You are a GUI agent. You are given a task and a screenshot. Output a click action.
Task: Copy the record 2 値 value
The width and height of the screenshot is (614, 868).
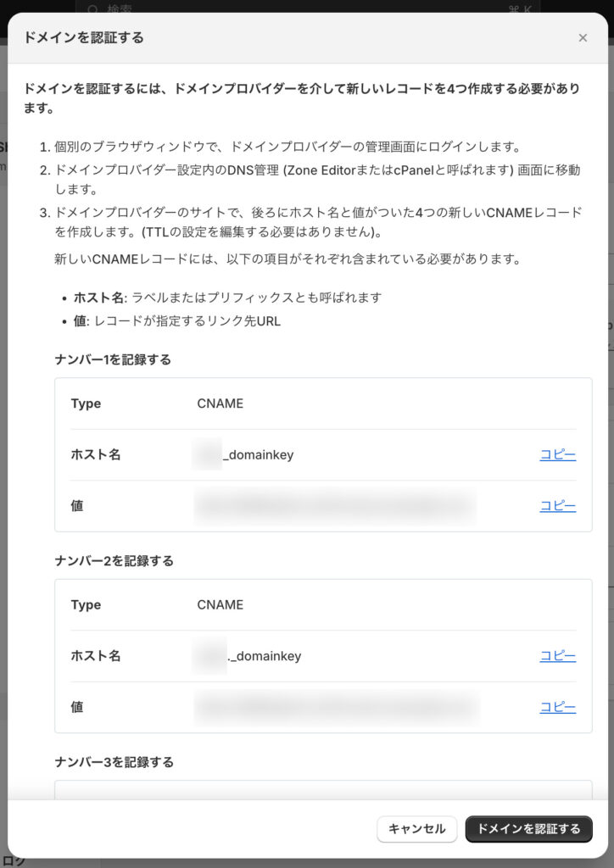[x=557, y=707]
